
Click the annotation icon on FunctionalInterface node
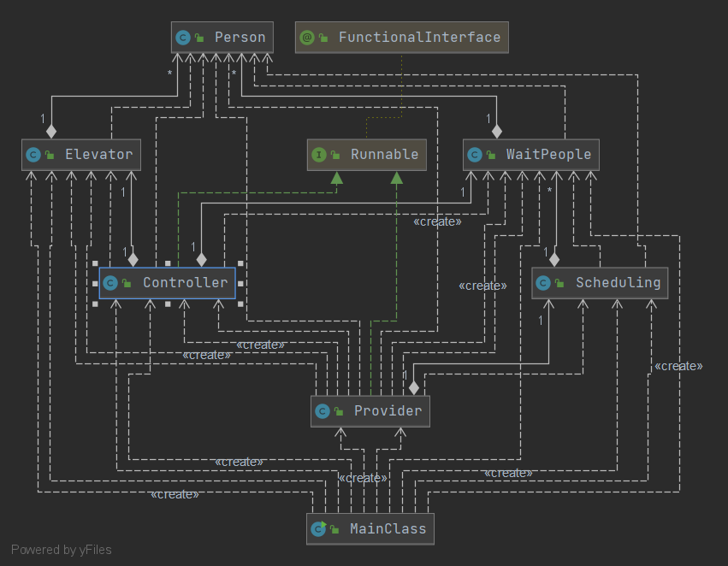[307, 38]
